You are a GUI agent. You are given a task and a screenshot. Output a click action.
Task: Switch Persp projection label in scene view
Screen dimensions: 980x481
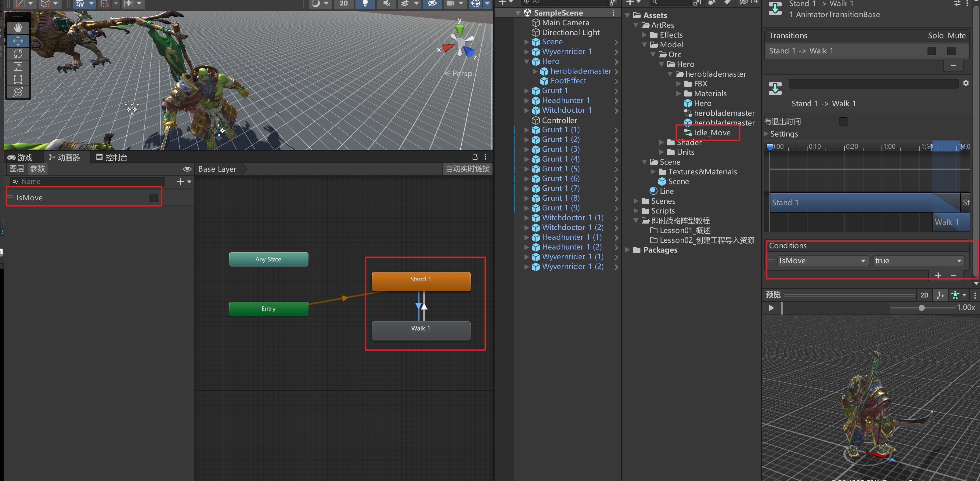coord(462,74)
